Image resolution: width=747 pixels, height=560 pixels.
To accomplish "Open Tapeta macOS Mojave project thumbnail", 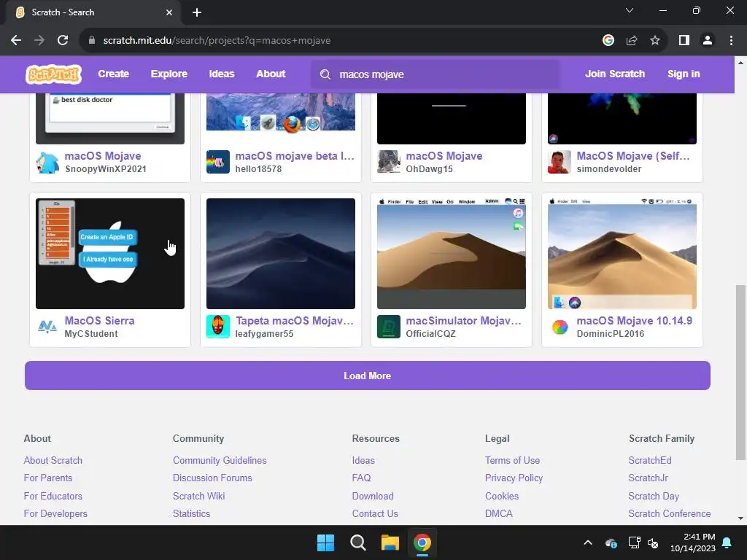I will pyautogui.click(x=281, y=254).
